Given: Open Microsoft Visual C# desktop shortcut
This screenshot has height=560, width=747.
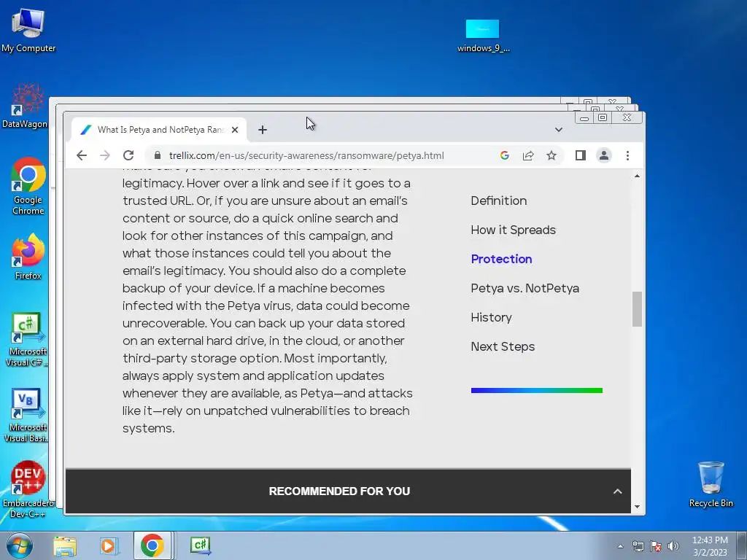Looking at the screenshot, I should coord(26,340).
